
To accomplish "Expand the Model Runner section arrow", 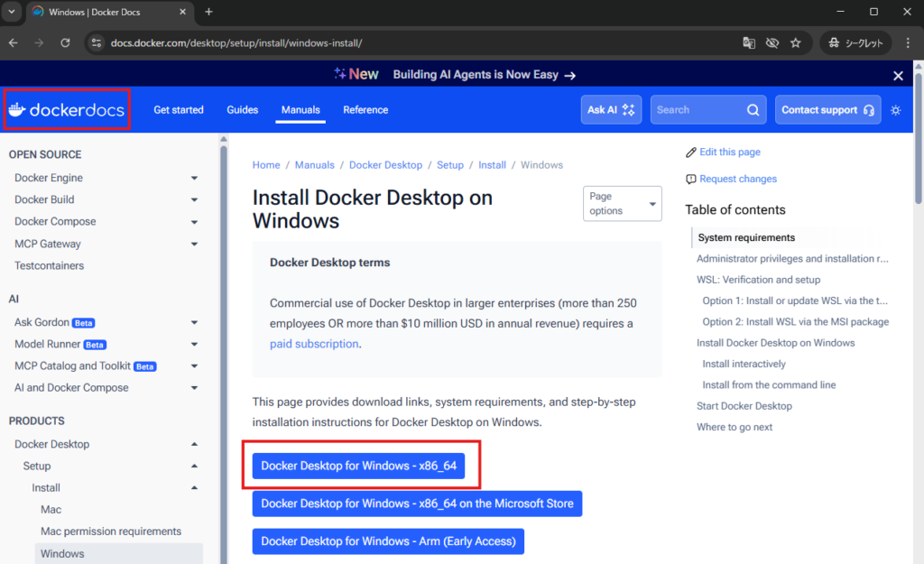I will (194, 344).
